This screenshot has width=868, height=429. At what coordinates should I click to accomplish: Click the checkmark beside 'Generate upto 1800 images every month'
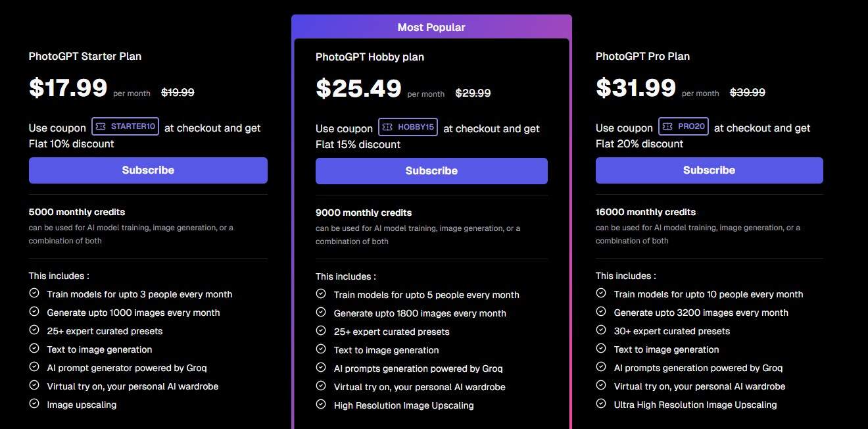(x=321, y=313)
